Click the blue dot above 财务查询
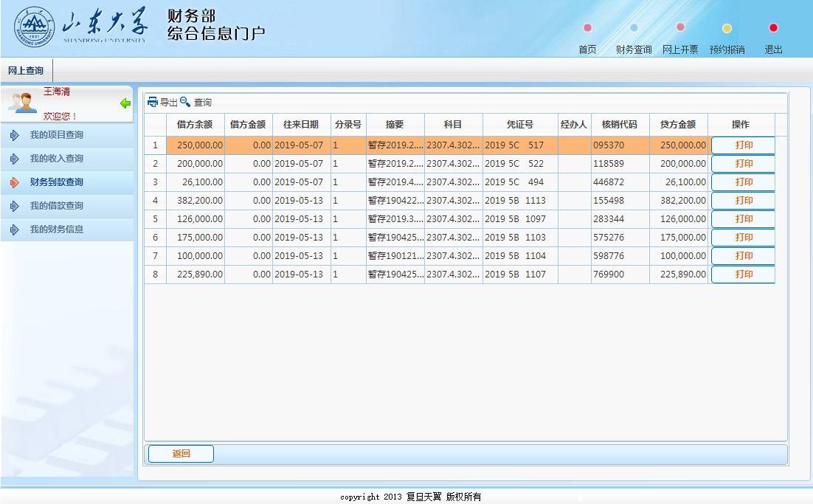This screenshot has width=813, height=504. click(634, 27)
